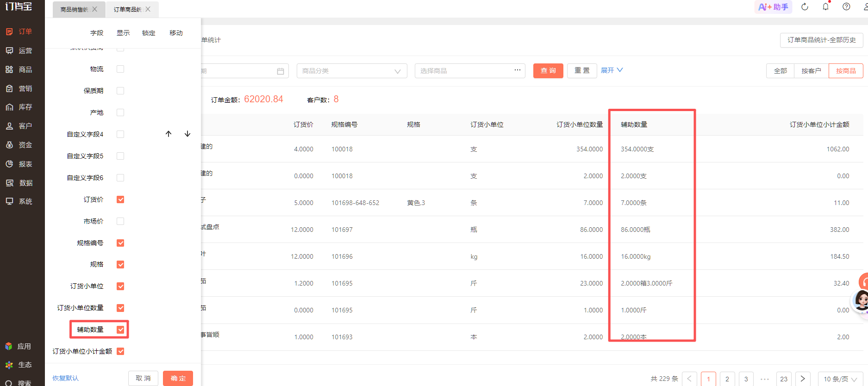Open the date picker calendar icon

tap(281, 71)
